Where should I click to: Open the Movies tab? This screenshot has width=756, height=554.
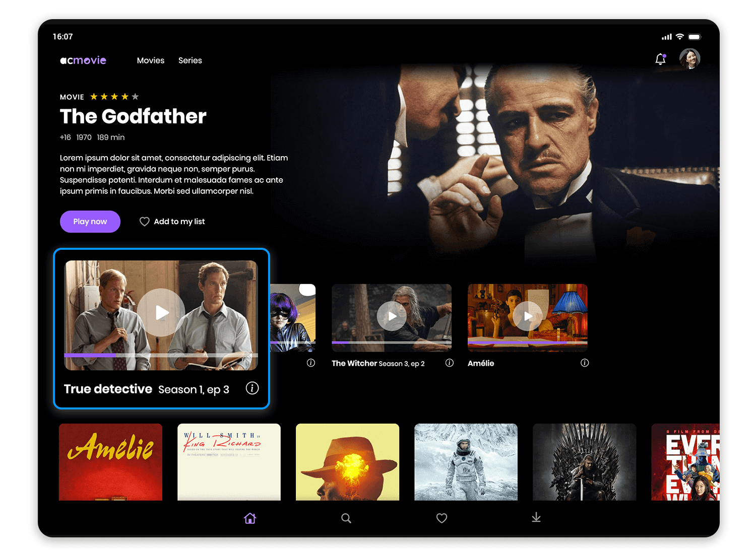pos(151,60)
